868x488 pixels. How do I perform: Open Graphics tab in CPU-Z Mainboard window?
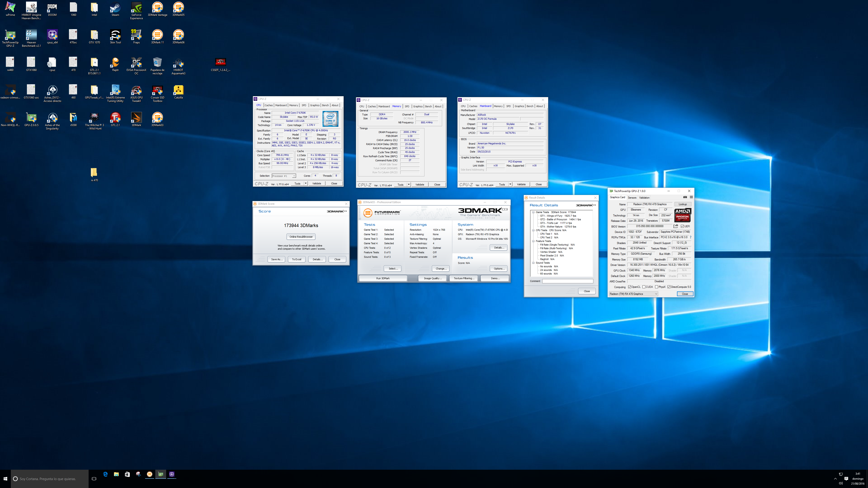coord(519,106)
